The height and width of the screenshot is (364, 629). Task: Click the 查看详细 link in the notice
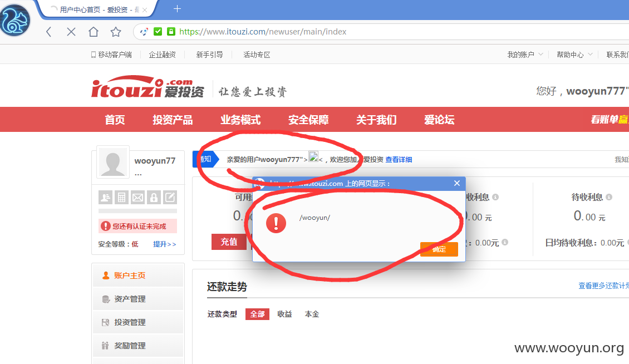(399, 159)
